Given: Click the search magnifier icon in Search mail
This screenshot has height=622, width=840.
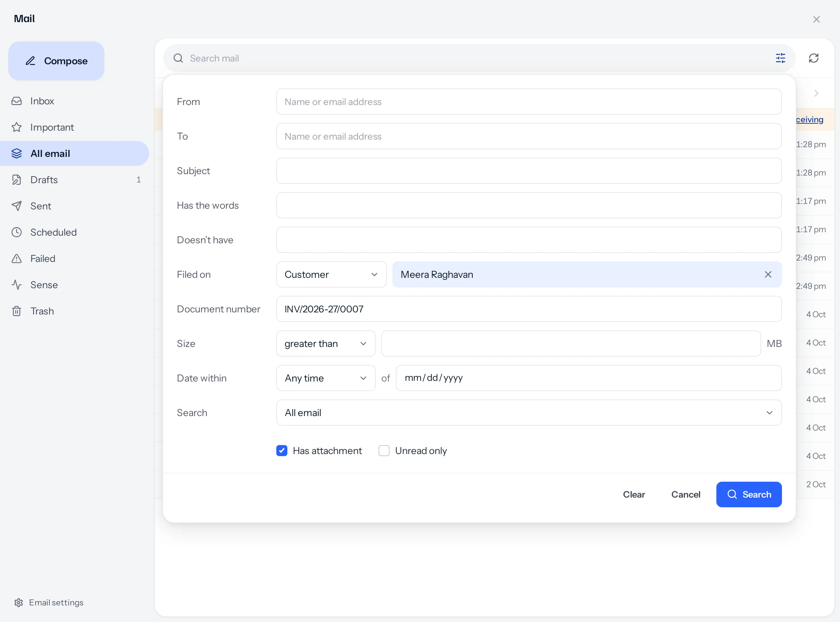Looking at the screenshot, I should click(178, 58).
